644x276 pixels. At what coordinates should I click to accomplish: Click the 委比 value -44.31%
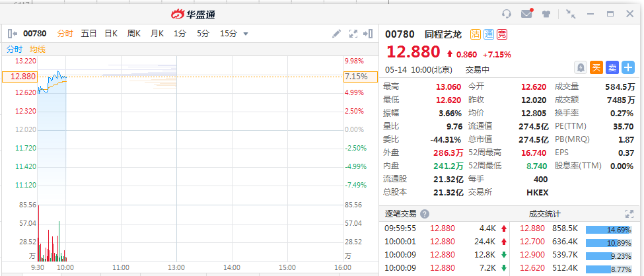pyautogui.click(x=446, y=139)
